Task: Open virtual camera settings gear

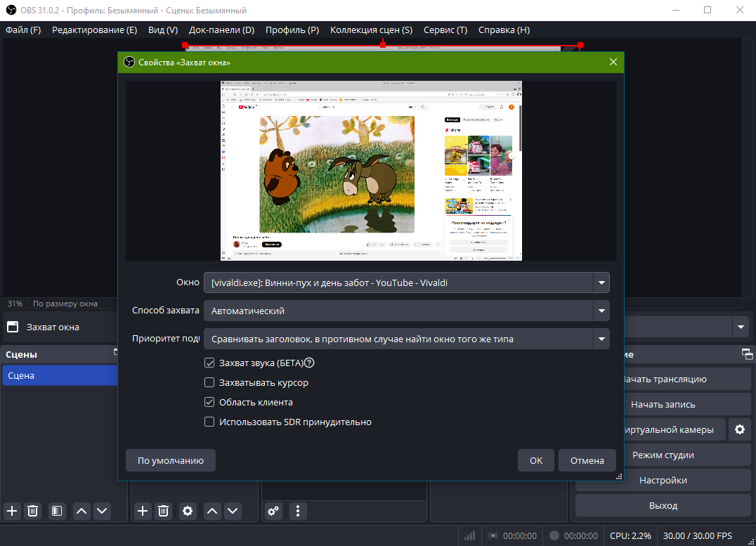Action: tap(740, 430)
